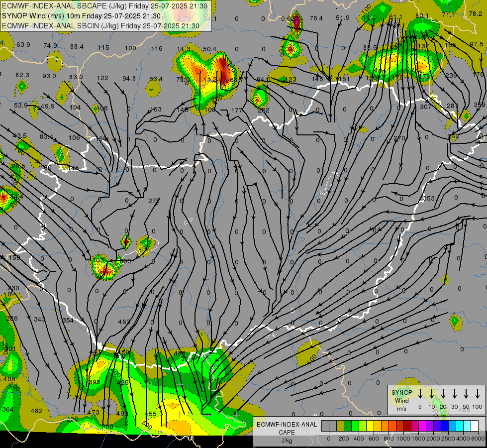Click the purple swatch after the 2000 tick
The image size is (487, 448).
click(437, 426)
